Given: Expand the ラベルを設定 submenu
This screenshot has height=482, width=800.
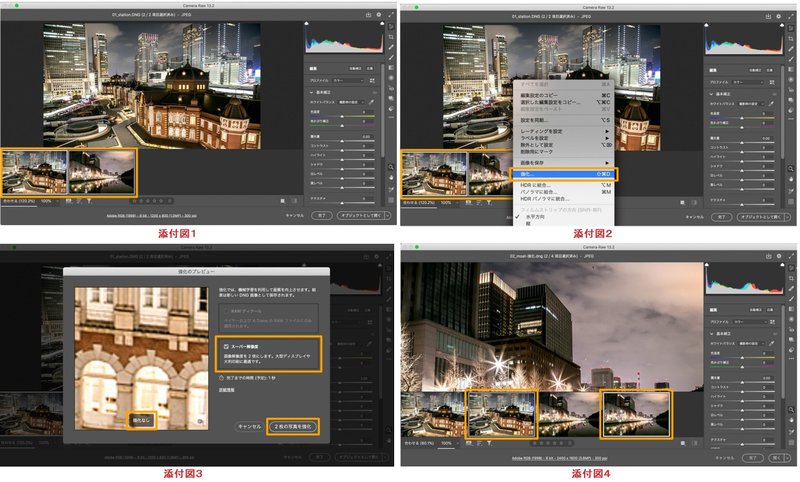Looking at the screenshot, I should click(563, 138).
